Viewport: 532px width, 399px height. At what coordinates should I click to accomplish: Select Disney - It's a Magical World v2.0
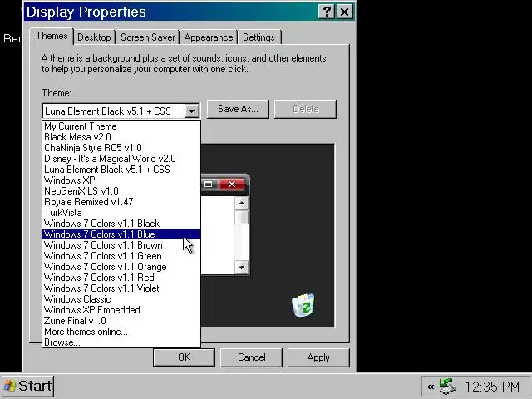click(121, 159)
